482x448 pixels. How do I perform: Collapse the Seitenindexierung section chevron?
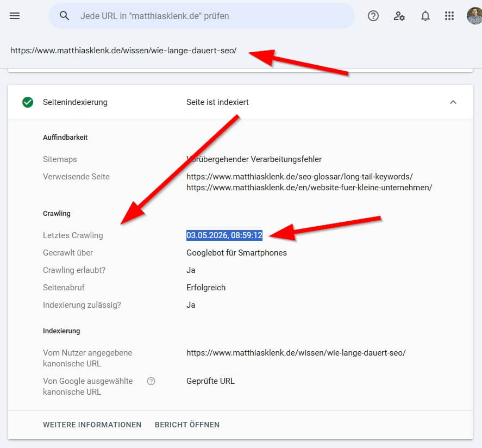[453, 102]
